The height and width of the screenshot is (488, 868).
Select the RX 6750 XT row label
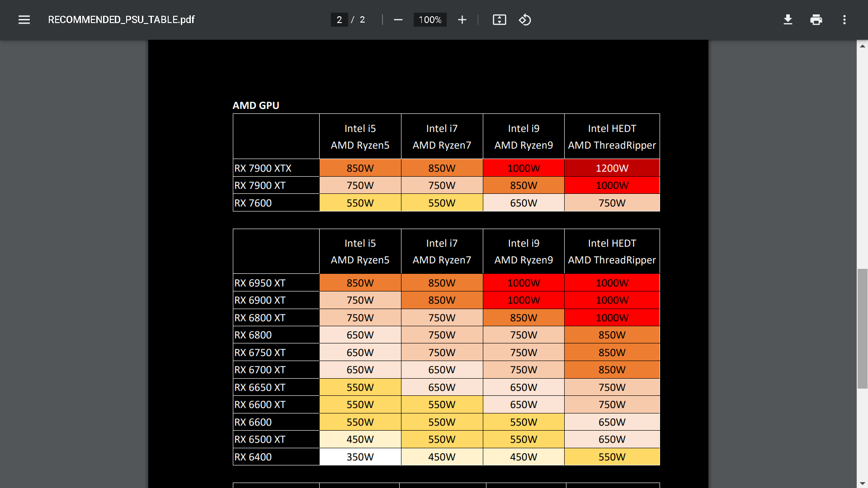click(x=276, y=352)
